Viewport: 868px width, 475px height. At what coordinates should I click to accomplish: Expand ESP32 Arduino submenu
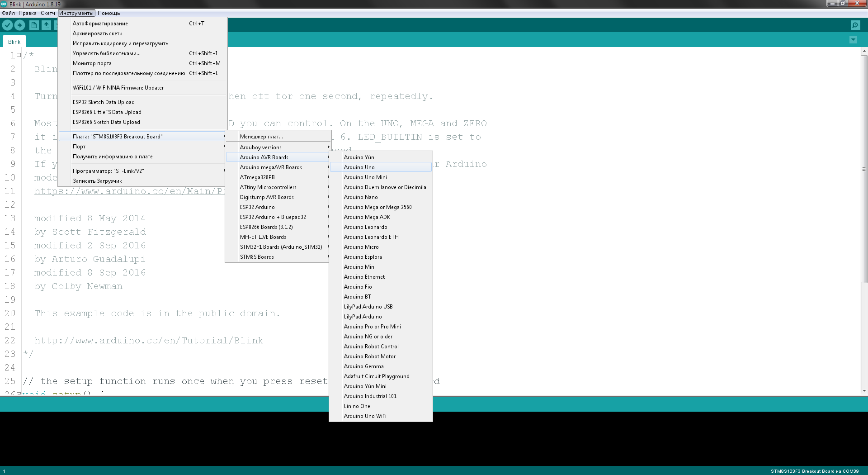(x=278, y=207)
